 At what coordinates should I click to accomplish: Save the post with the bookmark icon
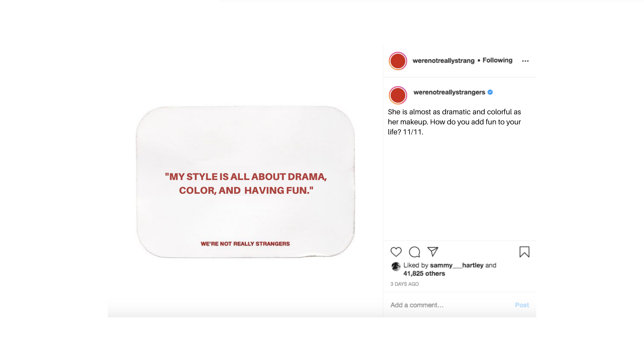(524, 252)
